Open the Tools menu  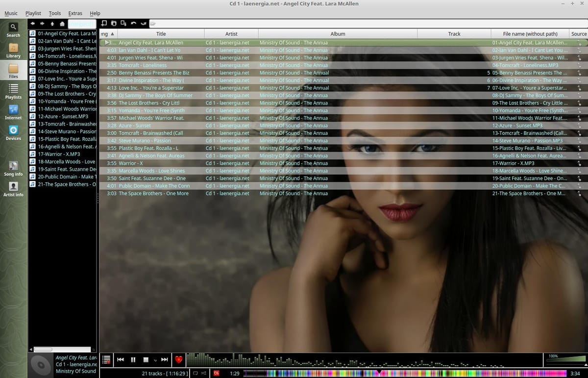55,13
